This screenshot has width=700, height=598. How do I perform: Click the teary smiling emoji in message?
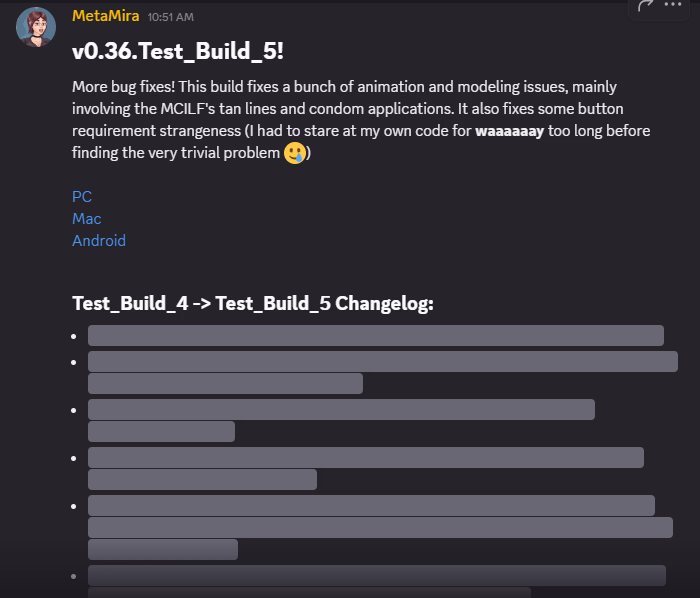295,155
